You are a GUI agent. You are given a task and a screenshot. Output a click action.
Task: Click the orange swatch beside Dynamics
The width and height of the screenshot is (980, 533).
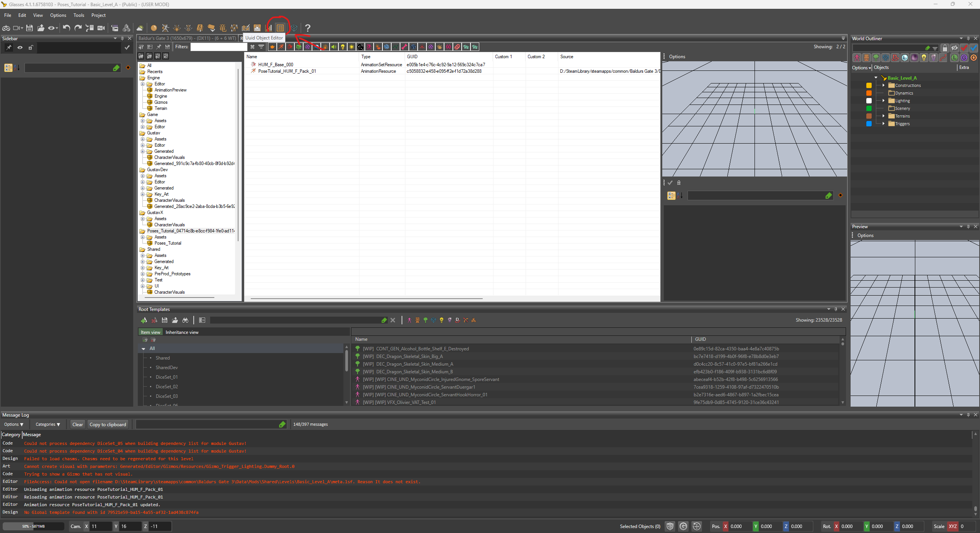pos(869,93)
